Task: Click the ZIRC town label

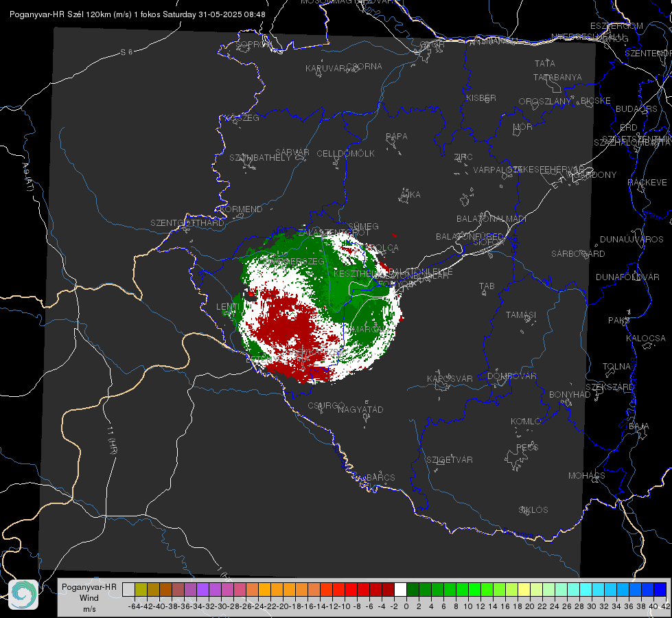Action: pos(463,157)
